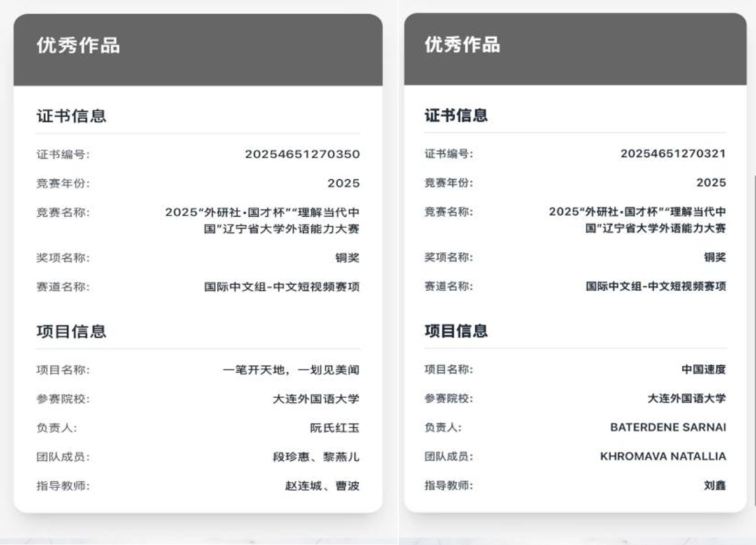Viewport: 756px width, 545px height.
Task: Click competition name in 刘鑫's card
Action: (x=637, y=220)
